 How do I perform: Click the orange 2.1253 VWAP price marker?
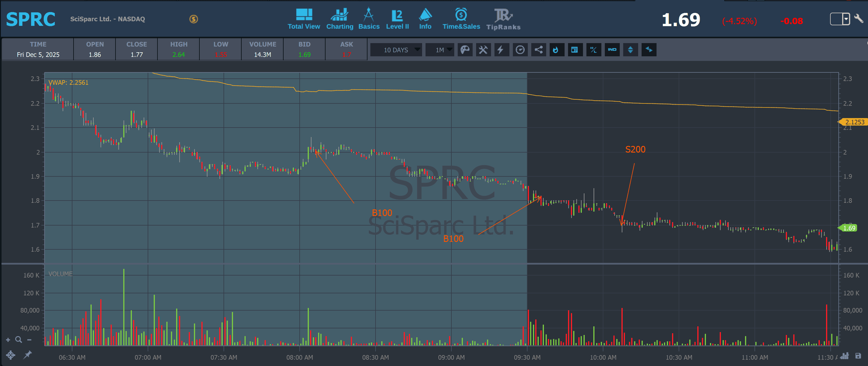854,122
